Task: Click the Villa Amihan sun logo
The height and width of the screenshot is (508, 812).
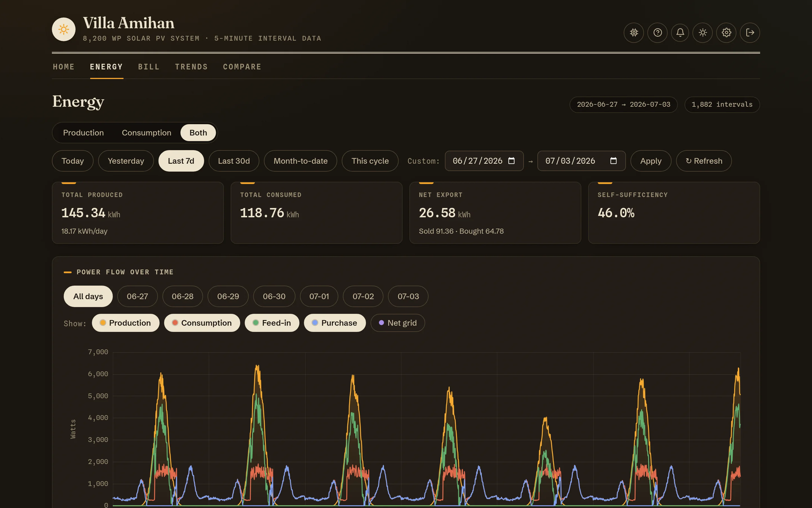Action: coord(63,30)
